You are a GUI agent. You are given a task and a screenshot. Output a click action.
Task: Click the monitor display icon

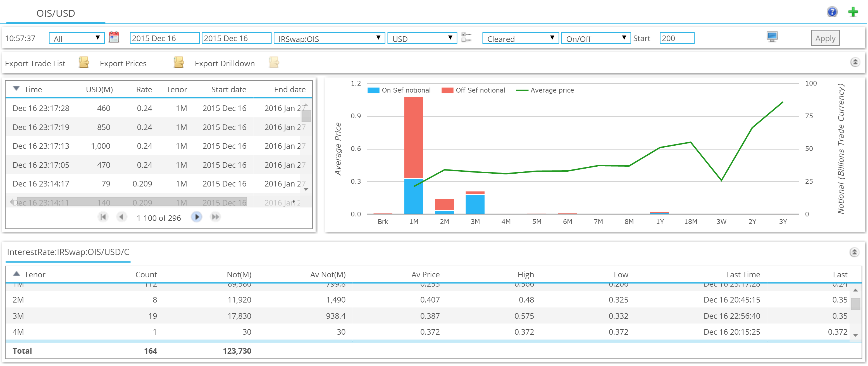[772, 37]
